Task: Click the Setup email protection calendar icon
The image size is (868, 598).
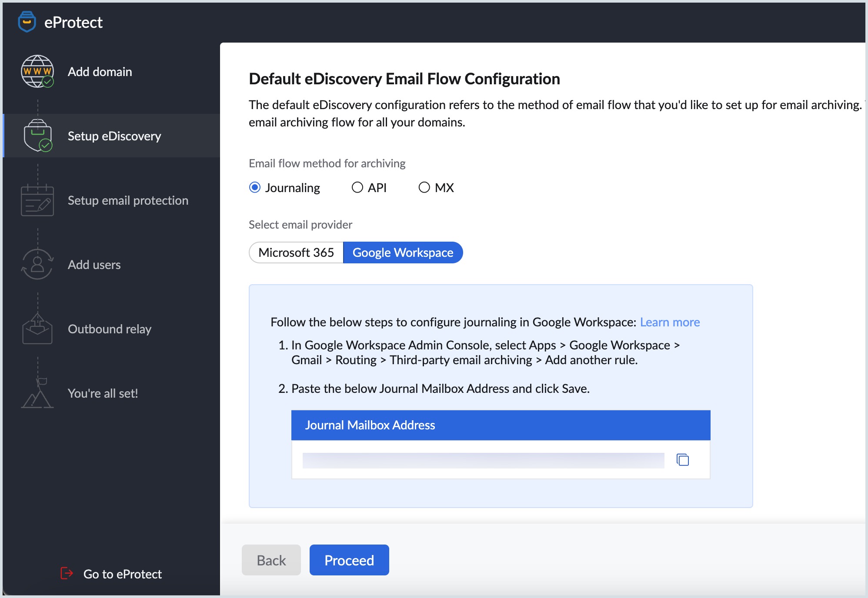Action: 37,200
